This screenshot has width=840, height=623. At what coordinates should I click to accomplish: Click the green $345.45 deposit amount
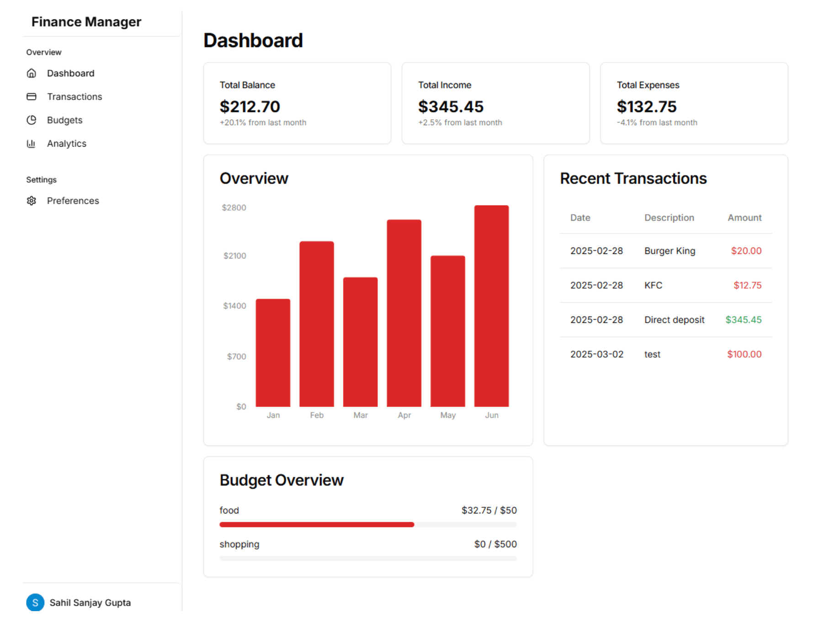point(744,320)
